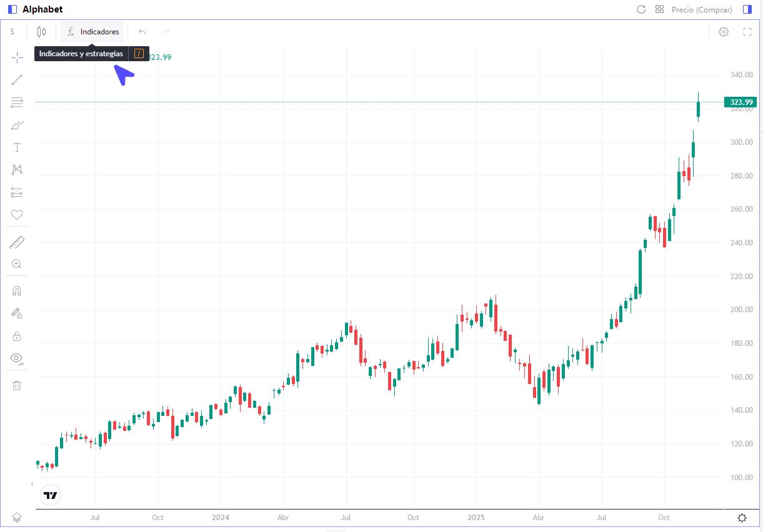Select the trend line drawing tool
The image size is (763, 532).
(17, 80)
